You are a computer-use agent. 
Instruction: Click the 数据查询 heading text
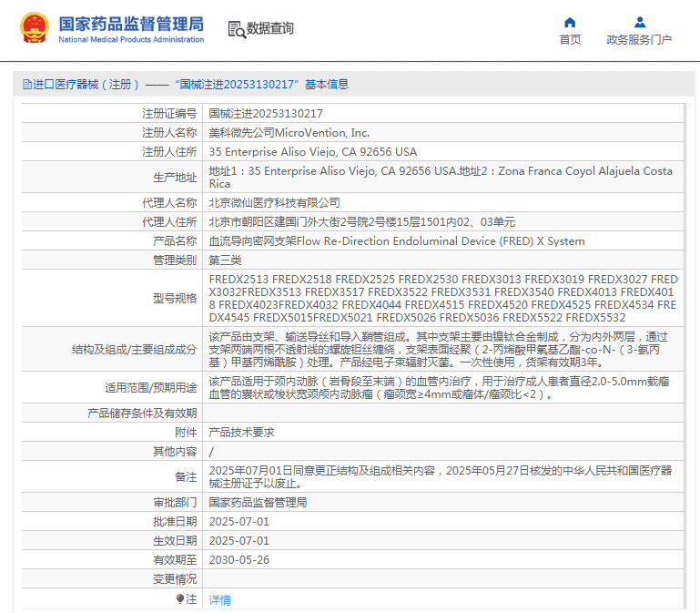click(x=270, y=29)
